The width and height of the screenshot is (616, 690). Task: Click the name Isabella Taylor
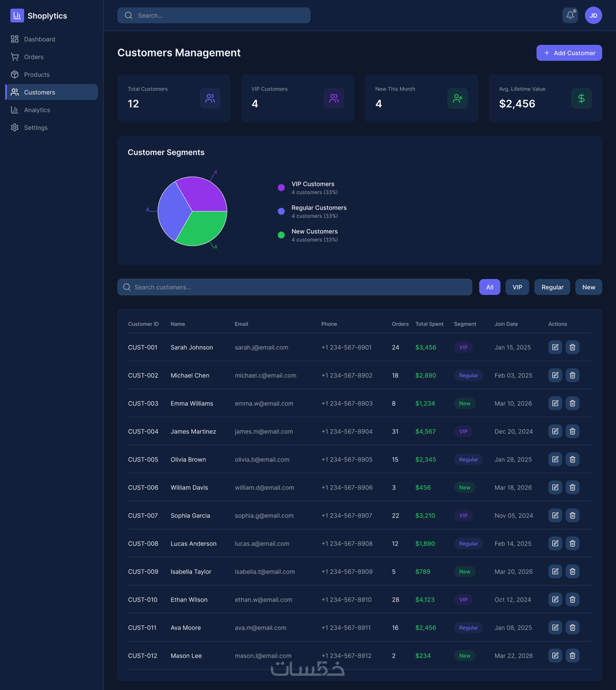(x=191, y=572)
